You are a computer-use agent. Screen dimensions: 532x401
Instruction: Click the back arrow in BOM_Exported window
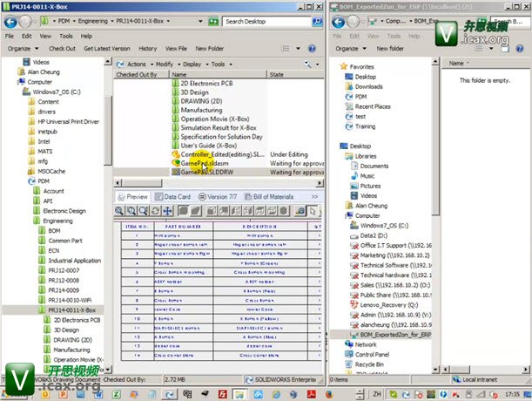[340, 22]
